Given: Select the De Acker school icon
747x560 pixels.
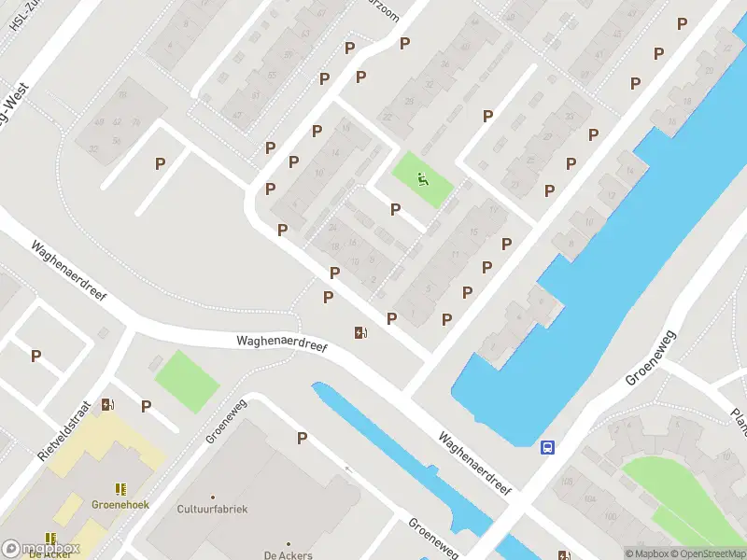Looking at the screenshot, I should pyautogui.click(x=50, y=539).
